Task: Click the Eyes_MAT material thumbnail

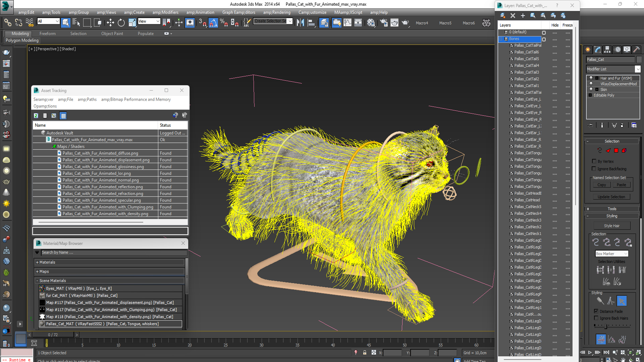Action: click(42, 288)
